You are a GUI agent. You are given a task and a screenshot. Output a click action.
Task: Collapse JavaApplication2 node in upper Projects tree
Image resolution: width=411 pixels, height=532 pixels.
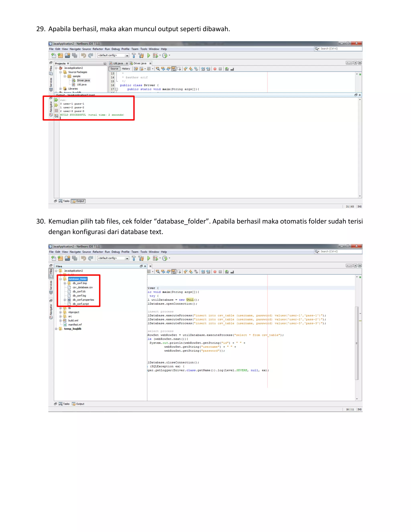[56, 68]
